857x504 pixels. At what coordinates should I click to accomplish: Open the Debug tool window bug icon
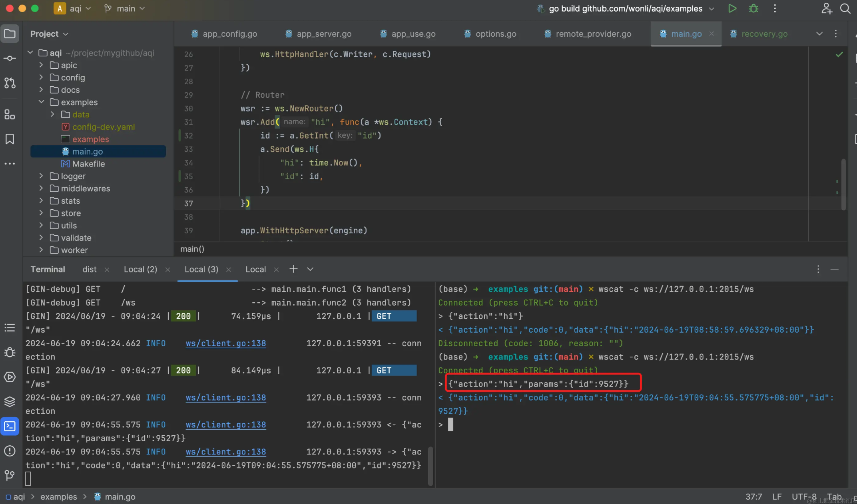click(10, 352)
